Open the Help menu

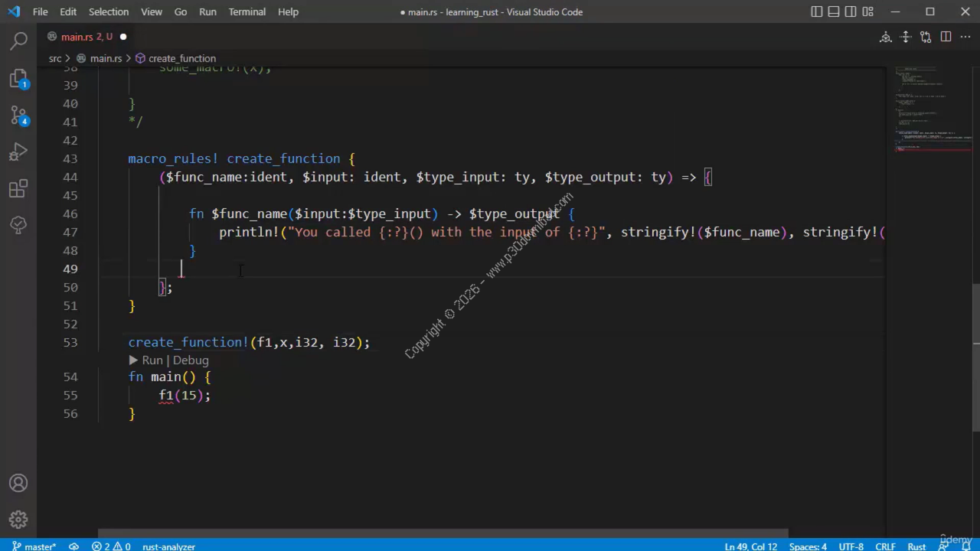pos(288,11)
